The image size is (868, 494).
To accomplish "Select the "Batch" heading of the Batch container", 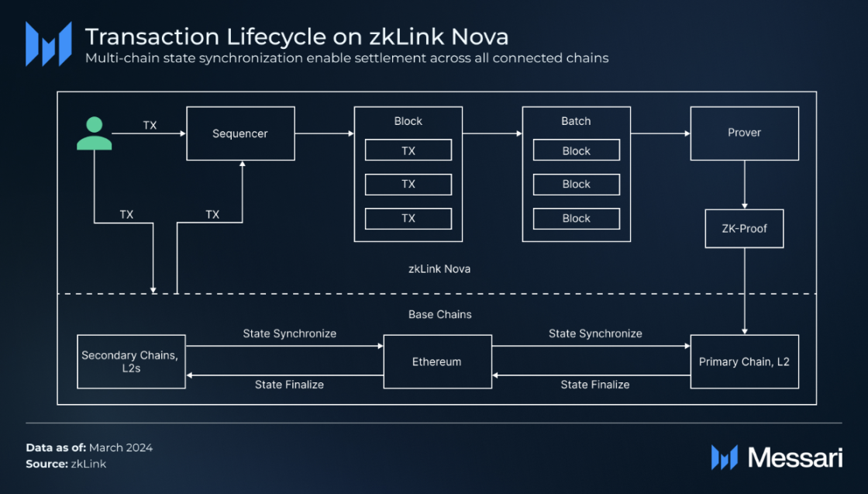I will tap(577, 121).
